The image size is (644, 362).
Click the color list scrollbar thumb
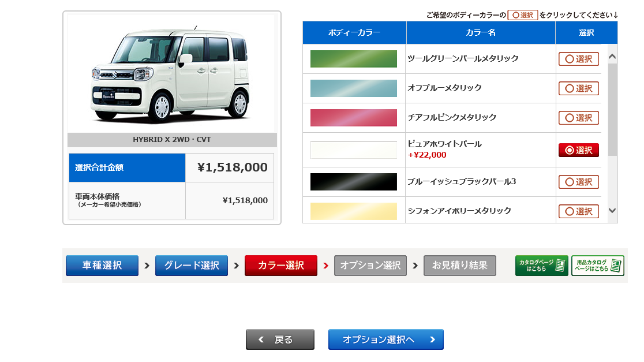point(612,109)
